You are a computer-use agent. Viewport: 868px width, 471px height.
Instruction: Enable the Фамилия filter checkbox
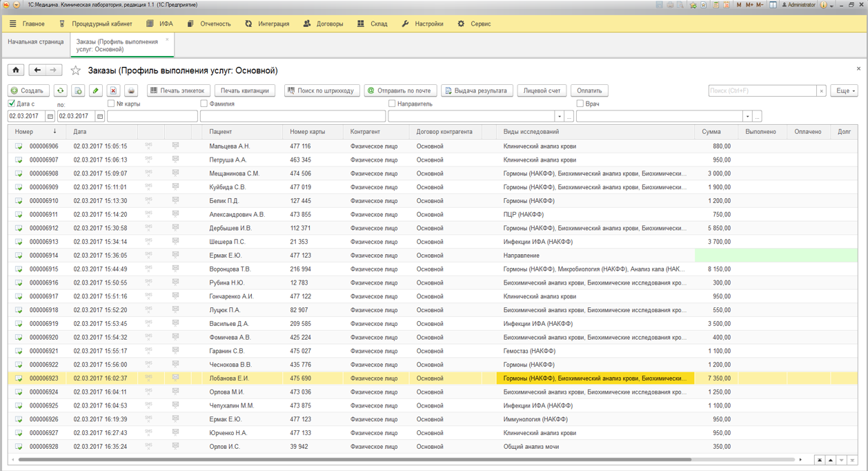tap(204, 104)
